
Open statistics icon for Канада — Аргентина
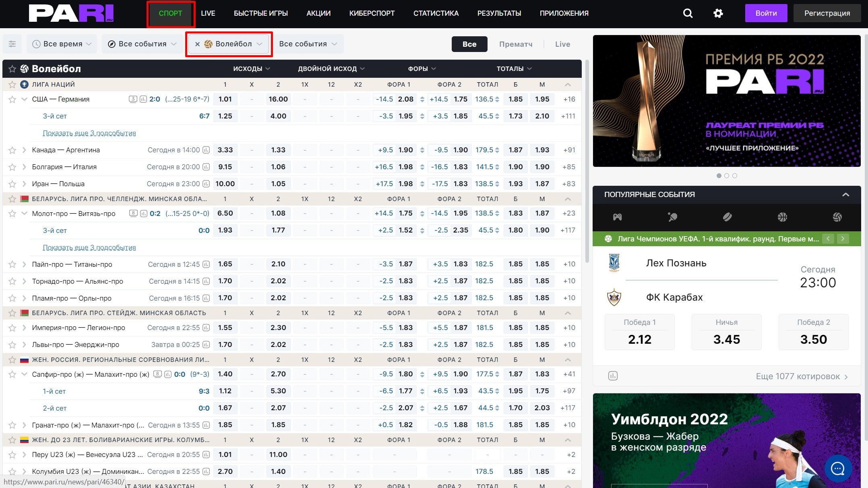click(206, 150)
